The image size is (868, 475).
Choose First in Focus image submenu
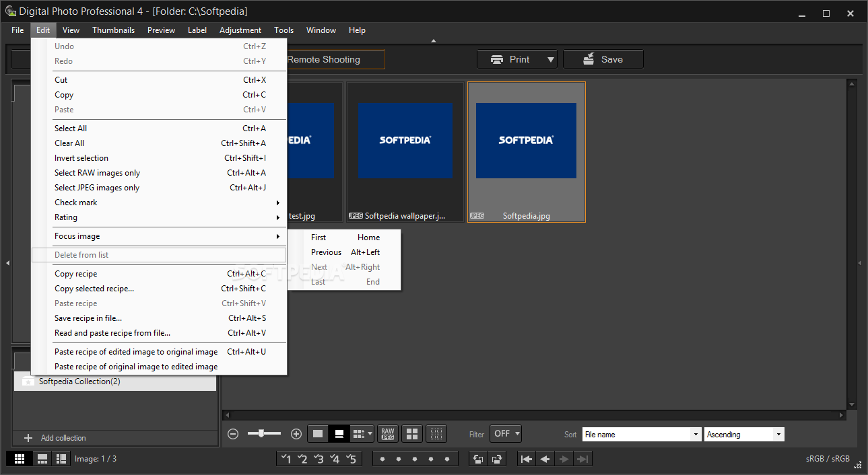click(x=343, y=238)
